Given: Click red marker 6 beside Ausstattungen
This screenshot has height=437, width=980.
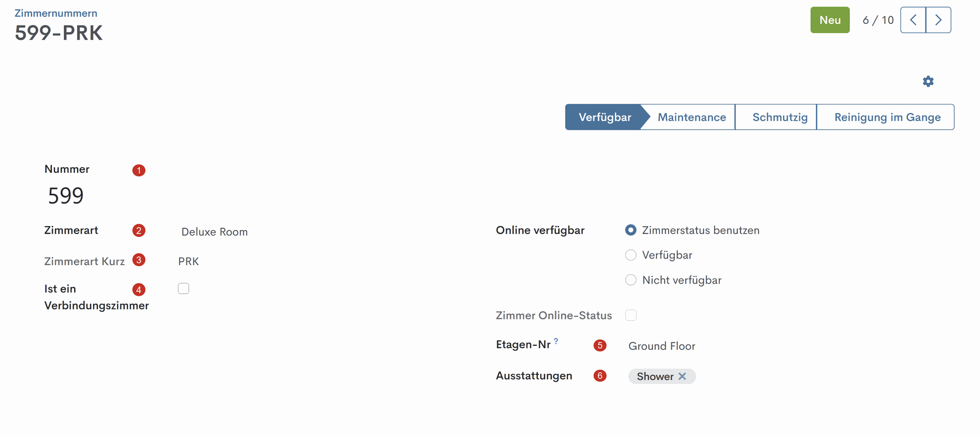Looking at the screenshot, I should point(600,376).
